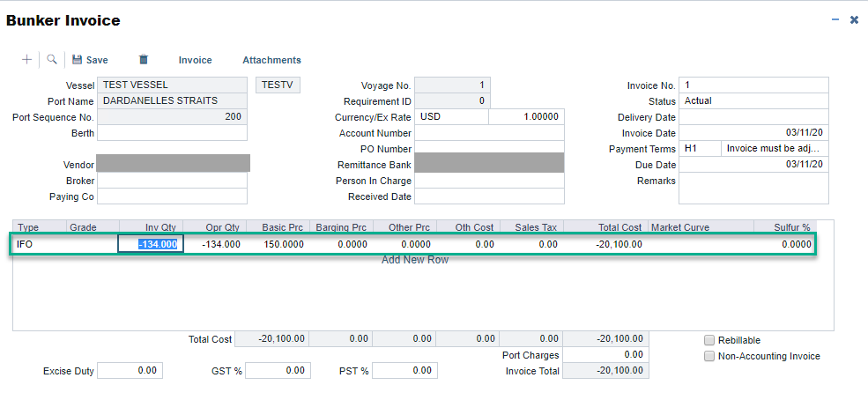Viewport: 868px width, 400px height.
Task: Open the Payment Terms H1 field
Action: pos(700,149)
